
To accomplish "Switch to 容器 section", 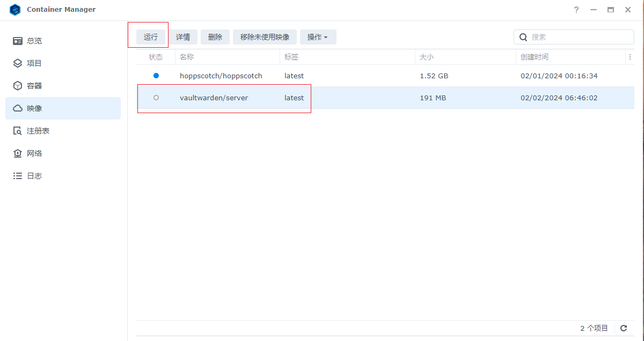I will pyautogui.click(x=63, y=86).
